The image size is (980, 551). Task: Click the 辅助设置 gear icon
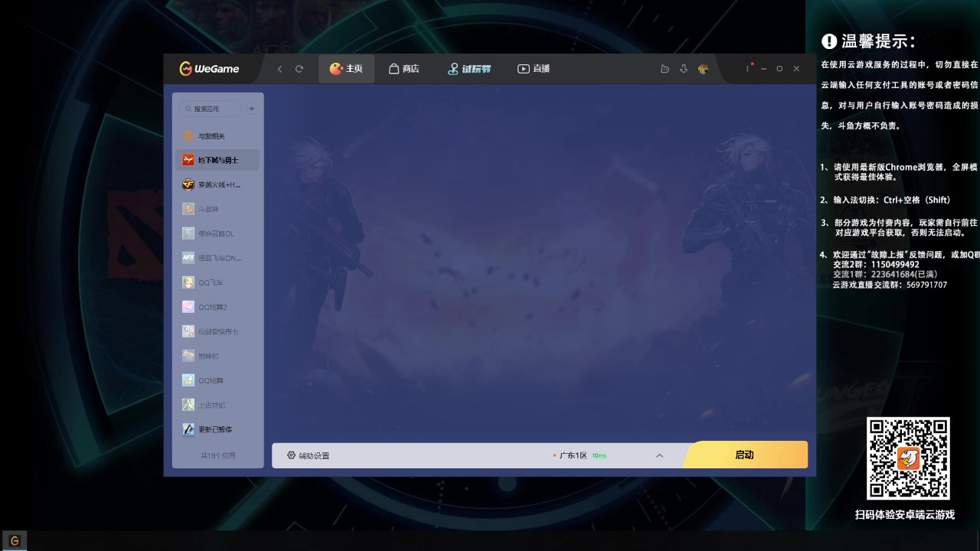pos(291,455)
